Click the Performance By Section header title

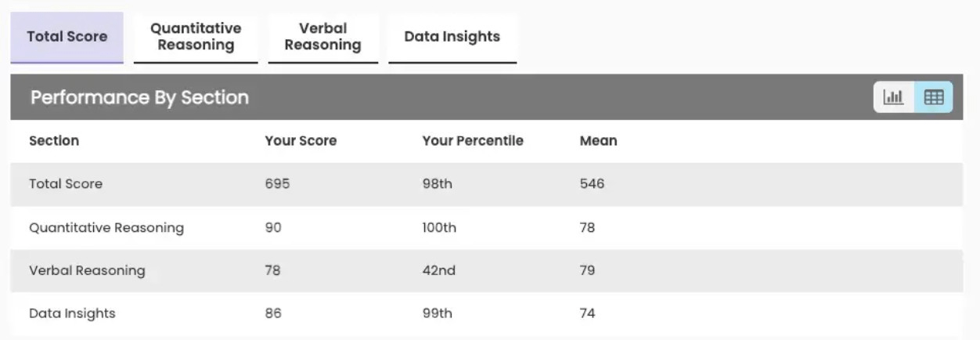pyautogui.click(x=139, y=98)
